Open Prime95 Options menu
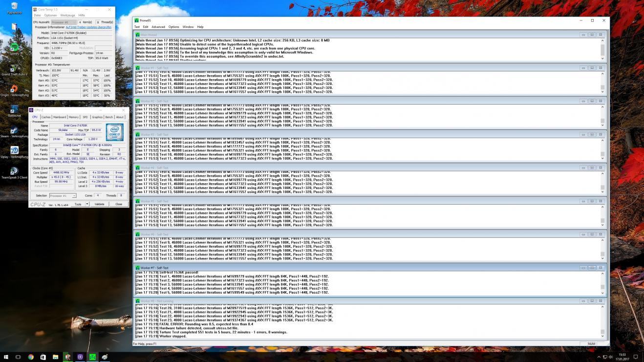Image resolution: width=644 pixels, height=362 pixels. pyautogui.click(x=174, y=27)
